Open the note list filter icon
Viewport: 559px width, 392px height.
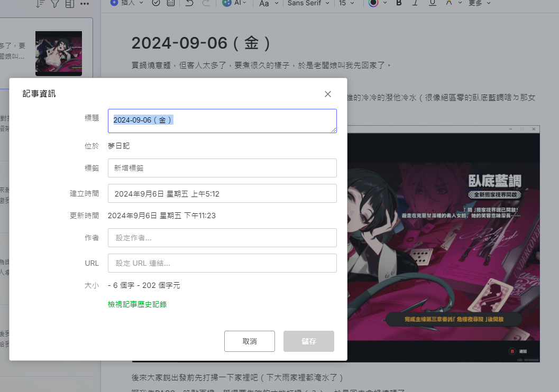click(55, 4)
